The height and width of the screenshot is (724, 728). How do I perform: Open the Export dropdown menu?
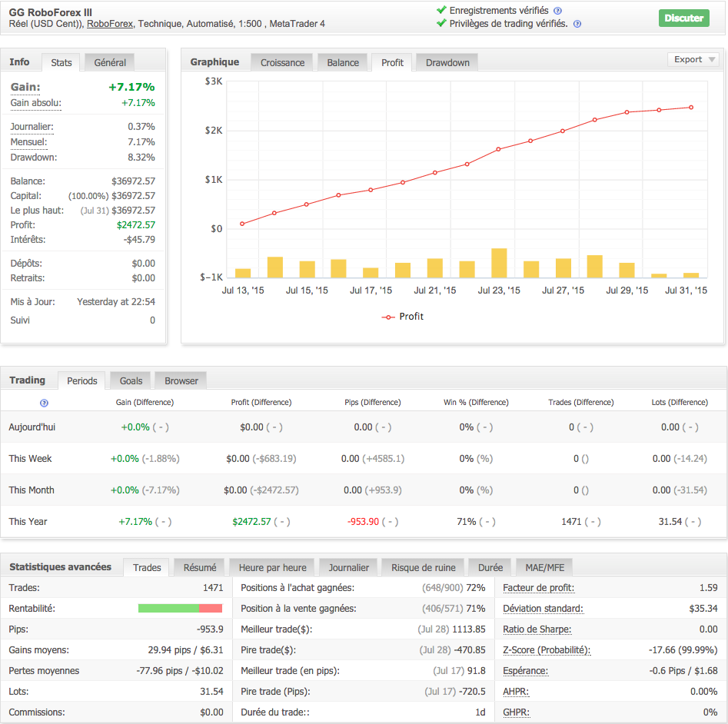click(693, 60)
